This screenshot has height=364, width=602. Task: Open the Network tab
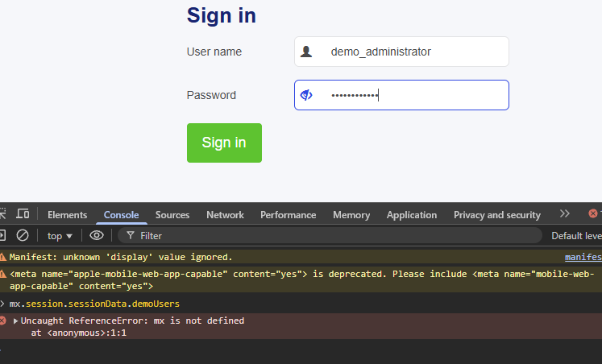point(225,215)
